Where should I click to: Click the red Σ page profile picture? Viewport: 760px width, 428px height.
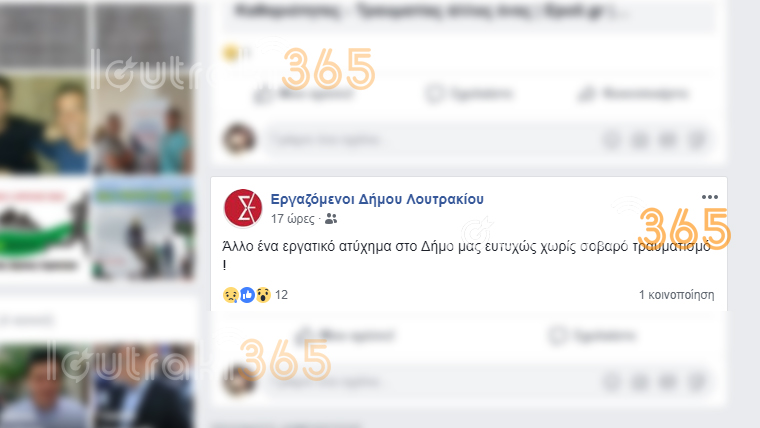coord(243,208)
